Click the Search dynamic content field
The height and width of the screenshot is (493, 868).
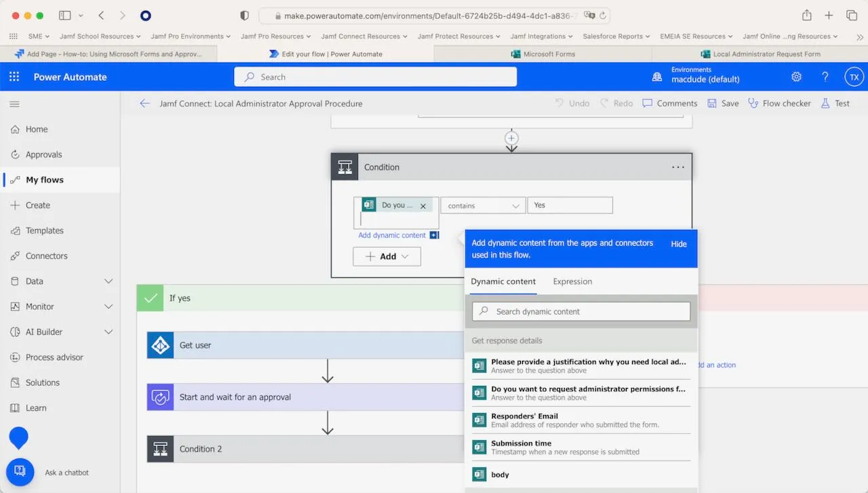point(580,311)
